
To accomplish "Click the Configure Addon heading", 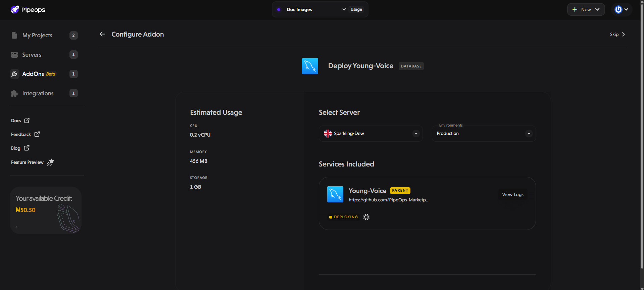I will (138, 34).
